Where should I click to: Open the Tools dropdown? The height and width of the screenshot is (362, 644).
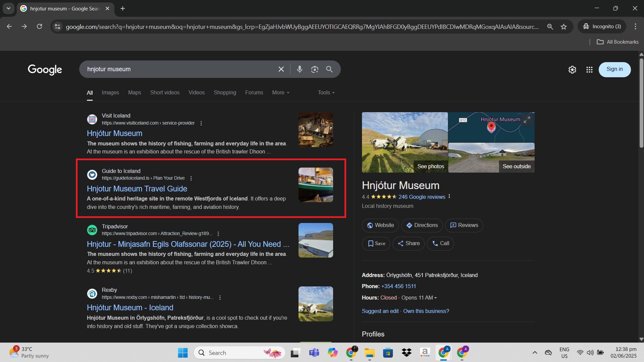[326, 92]
